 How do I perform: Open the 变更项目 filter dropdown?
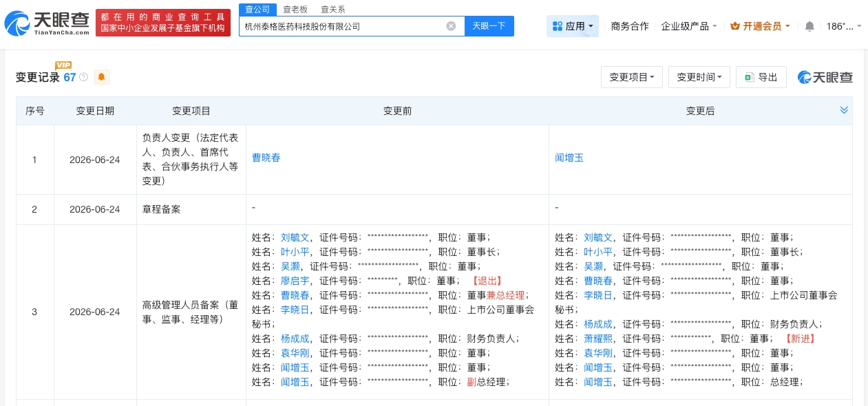632,77
